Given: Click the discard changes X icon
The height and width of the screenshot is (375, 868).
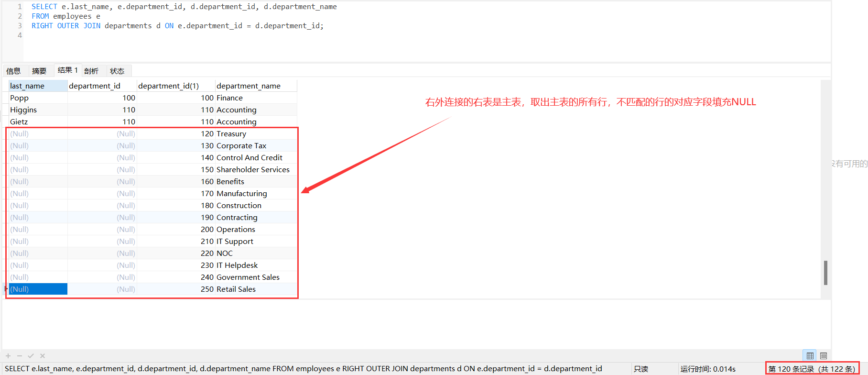Looking at the screenshot, I should click(43, 356).
